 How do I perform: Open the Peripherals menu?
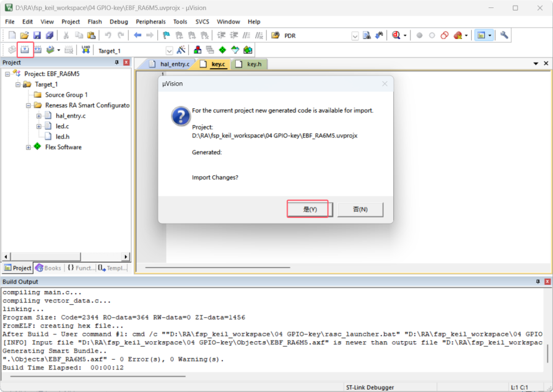(x=150, y=22)
